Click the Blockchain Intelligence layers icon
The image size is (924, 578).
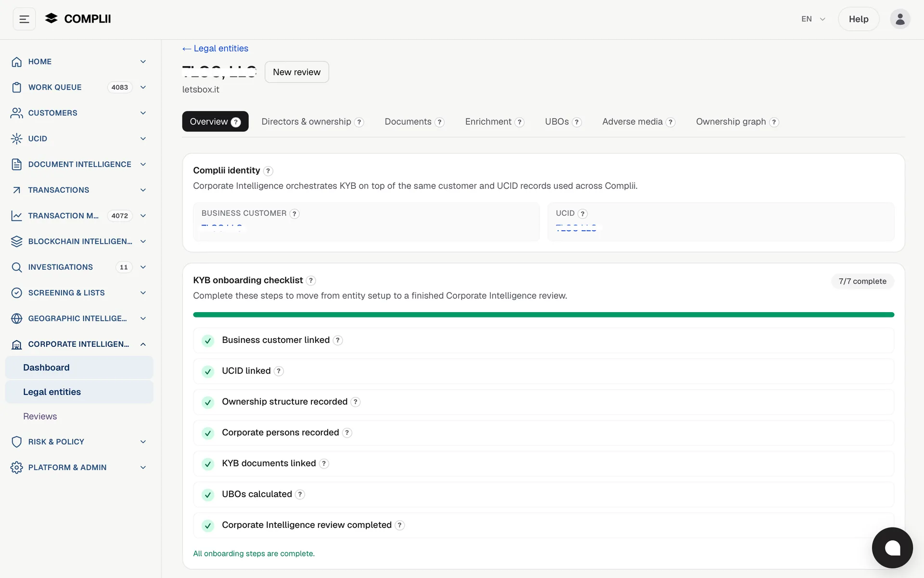click(x=17, y=241)
